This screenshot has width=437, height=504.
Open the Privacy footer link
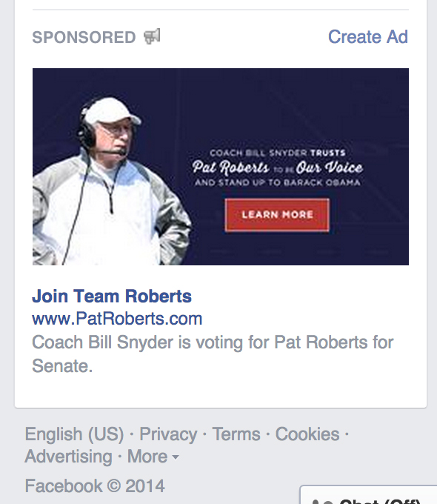click(168, 434)
